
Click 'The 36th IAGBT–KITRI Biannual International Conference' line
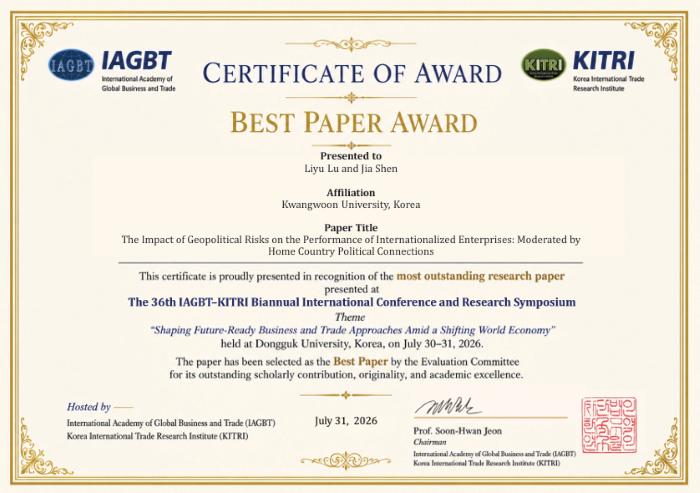coord(352,302)
